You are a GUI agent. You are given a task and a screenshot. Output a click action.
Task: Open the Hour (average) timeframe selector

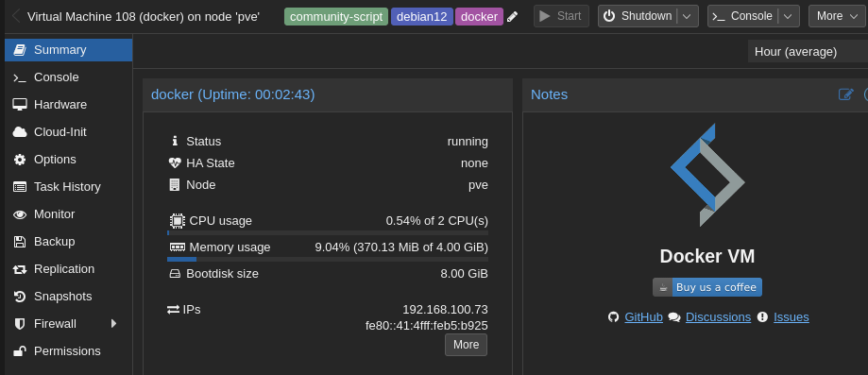pos(808,52)
